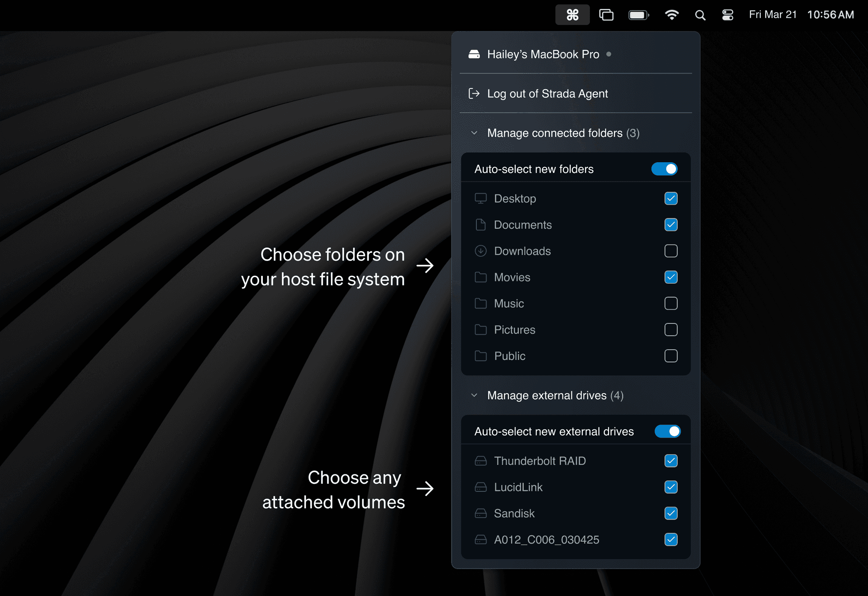Click the 10:56 AM clock
This screenshot has height=596, width=868.
coord(830,15)
